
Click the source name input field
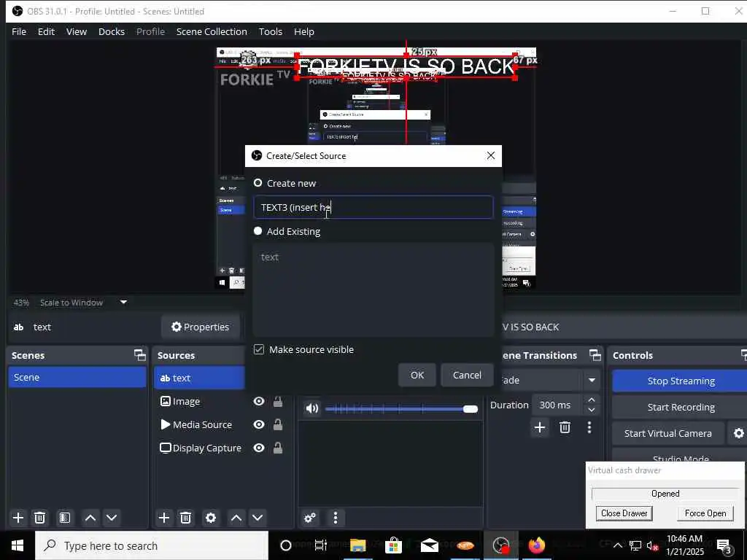pyautogui.click(x=373, y=207)
